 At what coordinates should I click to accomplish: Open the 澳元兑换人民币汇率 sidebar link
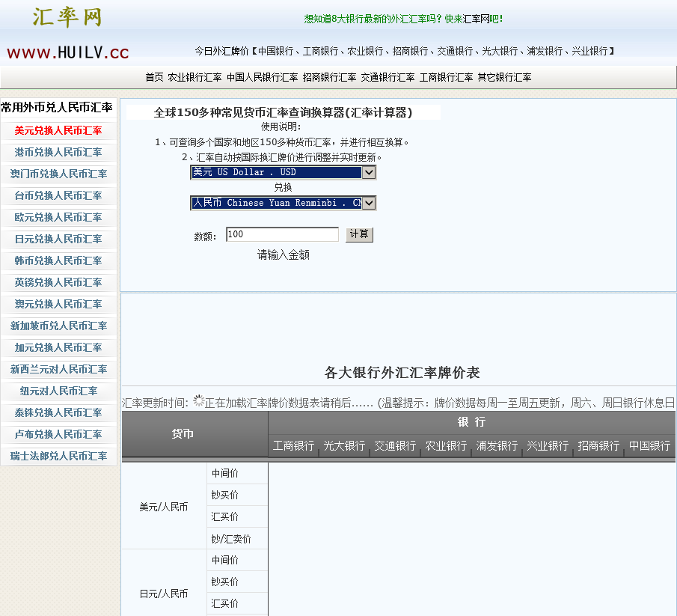(x=58, y=304)
